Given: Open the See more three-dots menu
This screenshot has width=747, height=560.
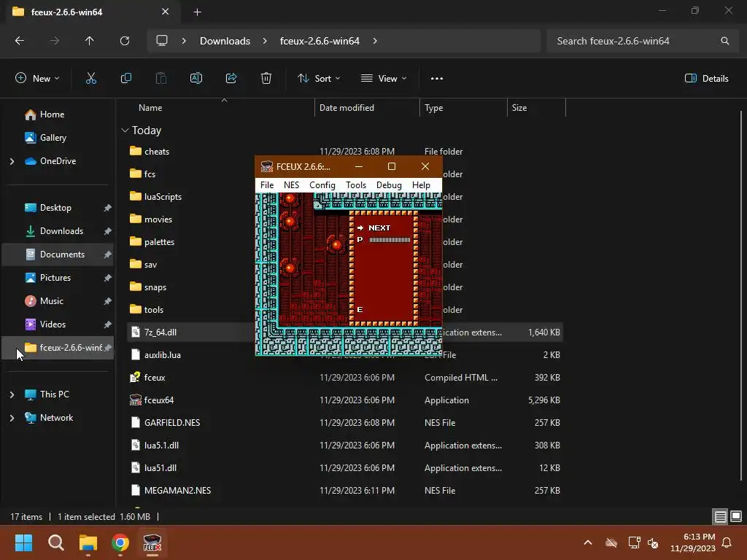Looking at the screenshot, I should pyautogui.click(x=437, y=79).
